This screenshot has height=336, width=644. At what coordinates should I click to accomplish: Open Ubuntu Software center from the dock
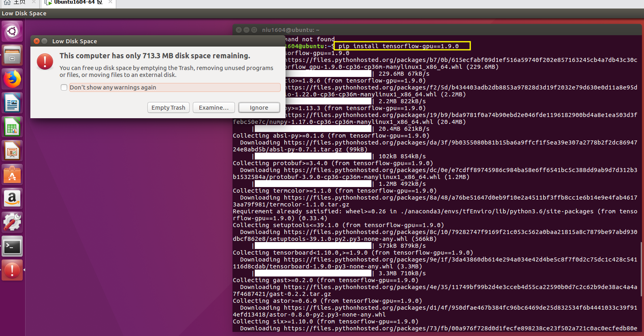(x=12, y=174)
